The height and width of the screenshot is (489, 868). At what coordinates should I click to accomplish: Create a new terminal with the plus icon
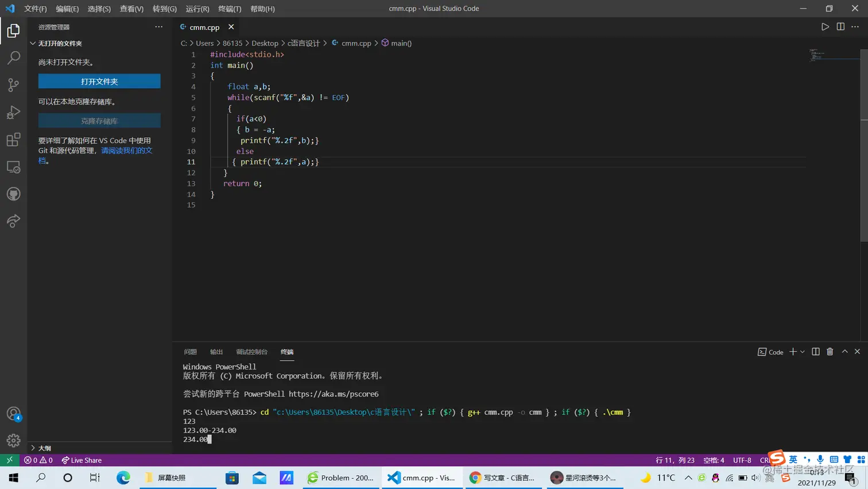tap(793, 352)
